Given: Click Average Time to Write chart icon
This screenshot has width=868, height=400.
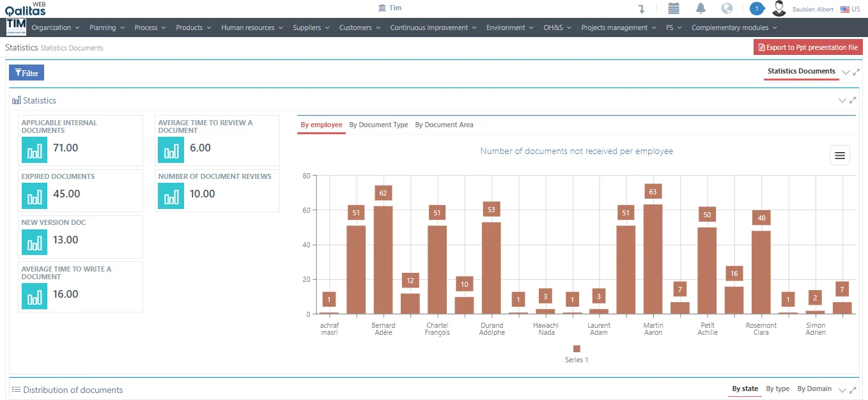Looking at the screenshot, I should (x=35, y=296).
